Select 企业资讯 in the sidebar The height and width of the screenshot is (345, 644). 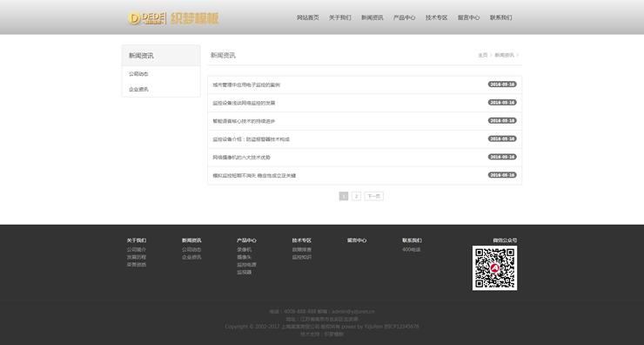[x=138, y=89]
